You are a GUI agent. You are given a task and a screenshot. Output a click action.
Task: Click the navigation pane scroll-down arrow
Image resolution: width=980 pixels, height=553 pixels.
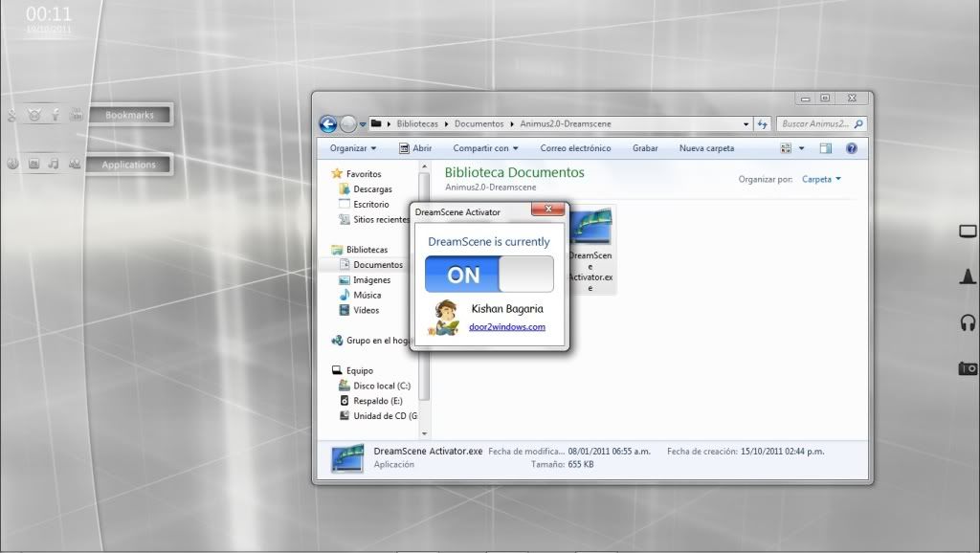pos(424,433)
